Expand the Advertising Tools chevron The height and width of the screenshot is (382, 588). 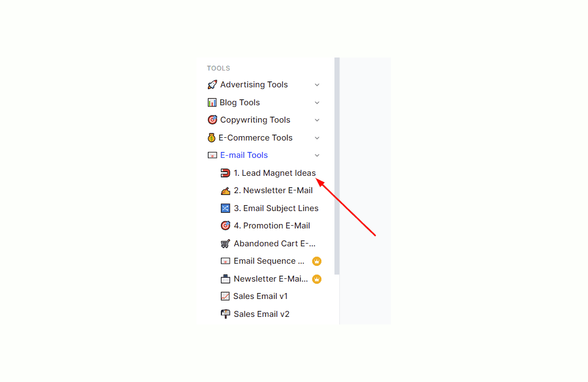(x=317, y=85)
